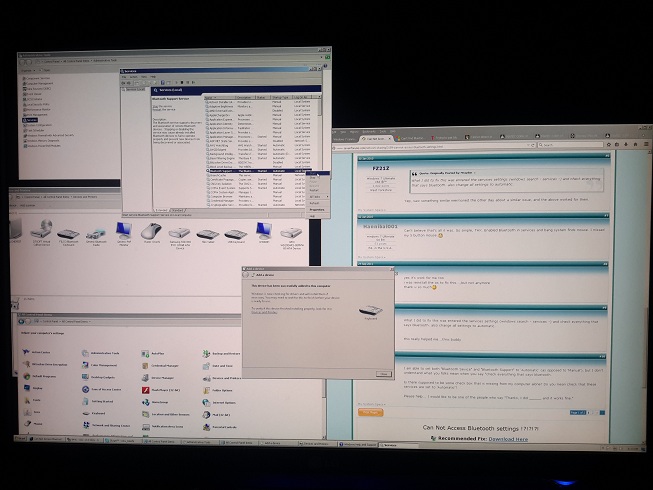This screenshot has height=490, width=653.
Task: Open browser hamburger menu
Action: pos(646,144)
